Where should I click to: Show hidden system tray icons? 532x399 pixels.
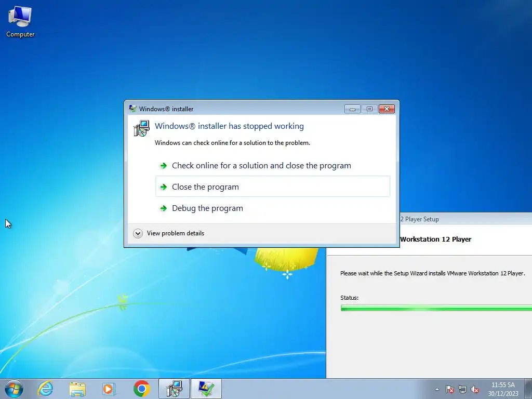(437, 390)
